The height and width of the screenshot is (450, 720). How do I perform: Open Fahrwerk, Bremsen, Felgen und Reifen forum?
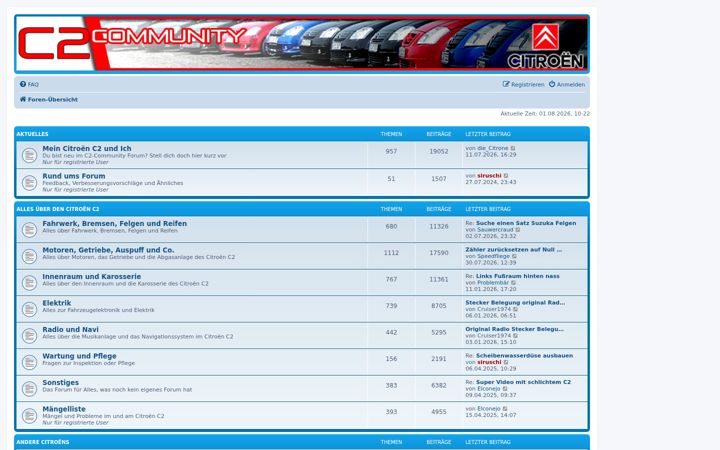114,223
